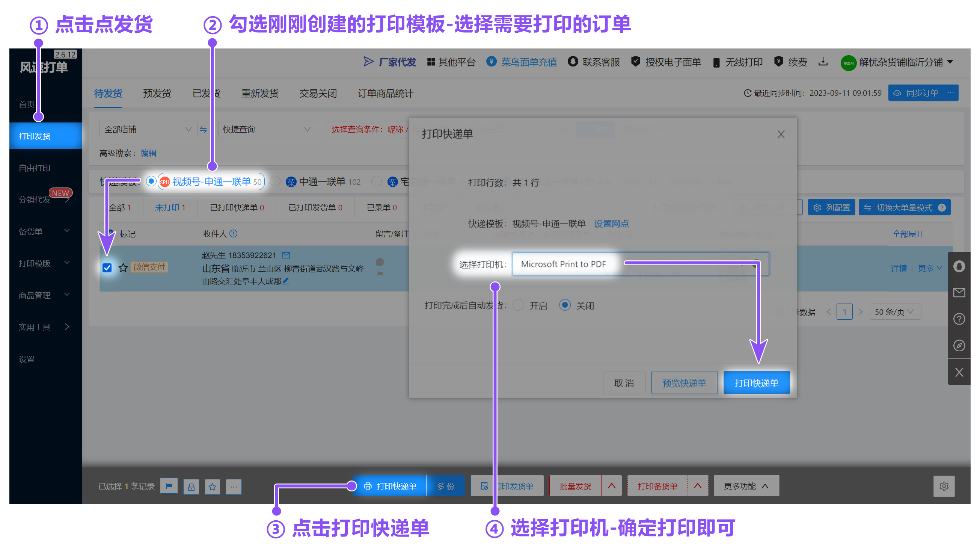Image resolution: width=980 pixels, height=547 pixels.
Task: Open 无线打印
Action: [x=738, y=62]
